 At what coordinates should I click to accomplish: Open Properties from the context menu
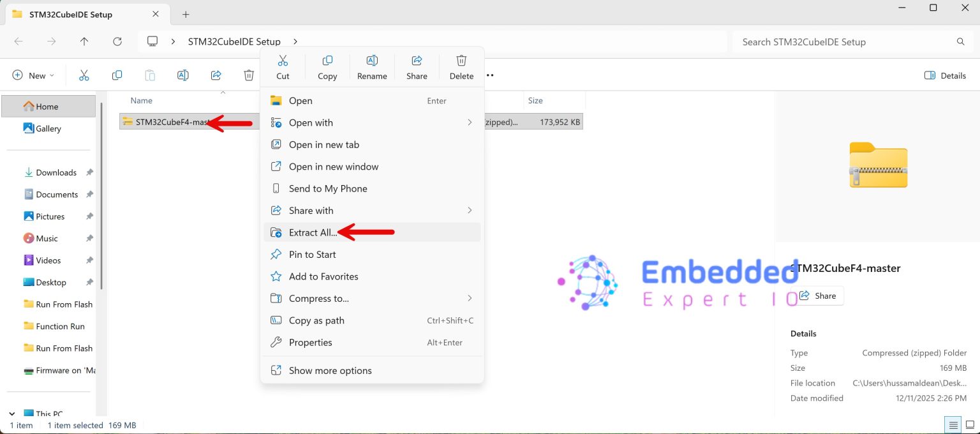[x=310, y=342]
